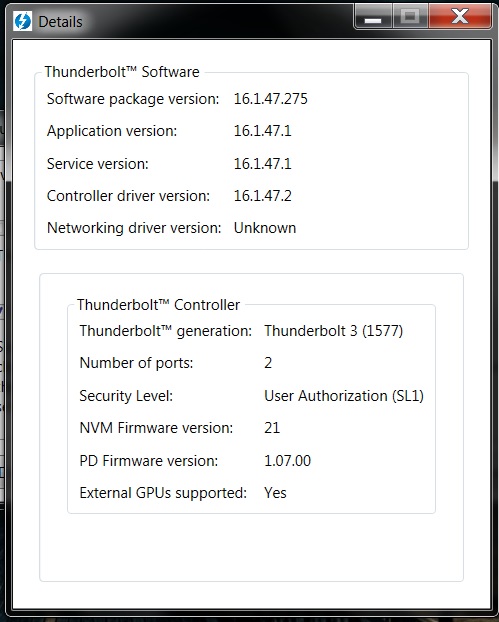Select the Controller driver version 16.1.47.2
Image resolution: width=499 pixels, height=622 pixels.
pos(263,196)
